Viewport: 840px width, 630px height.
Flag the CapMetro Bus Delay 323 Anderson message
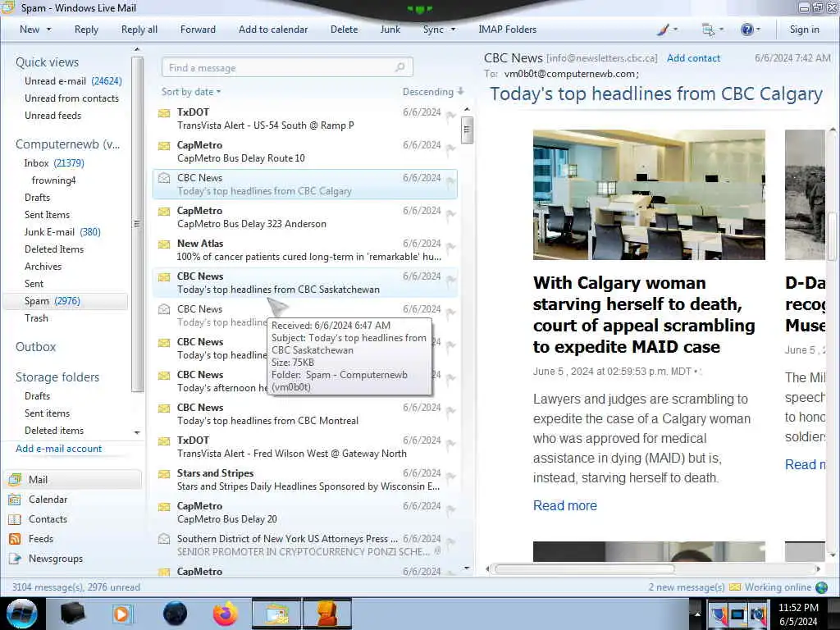[x=450, y=214]
